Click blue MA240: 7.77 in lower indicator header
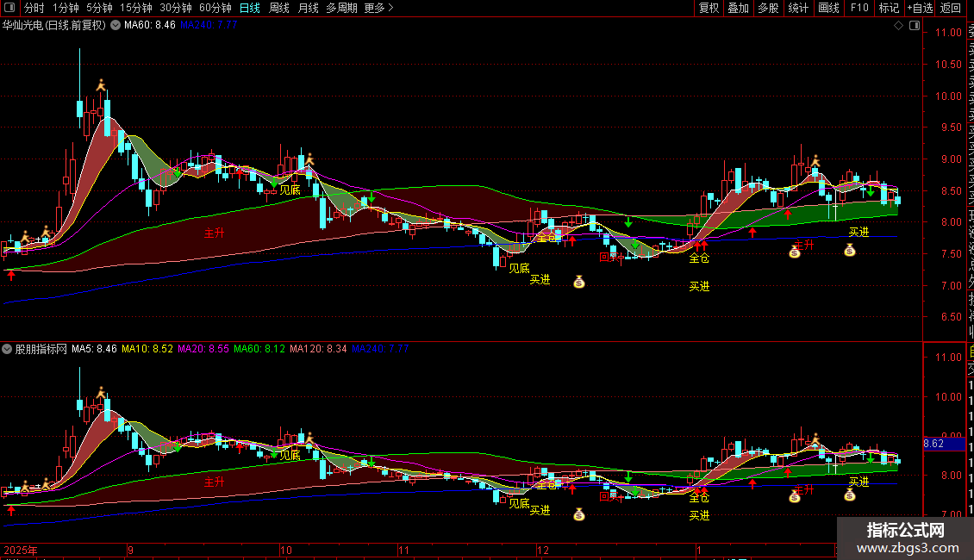Screen dimensions: 974x560 (x=380, y=349)
